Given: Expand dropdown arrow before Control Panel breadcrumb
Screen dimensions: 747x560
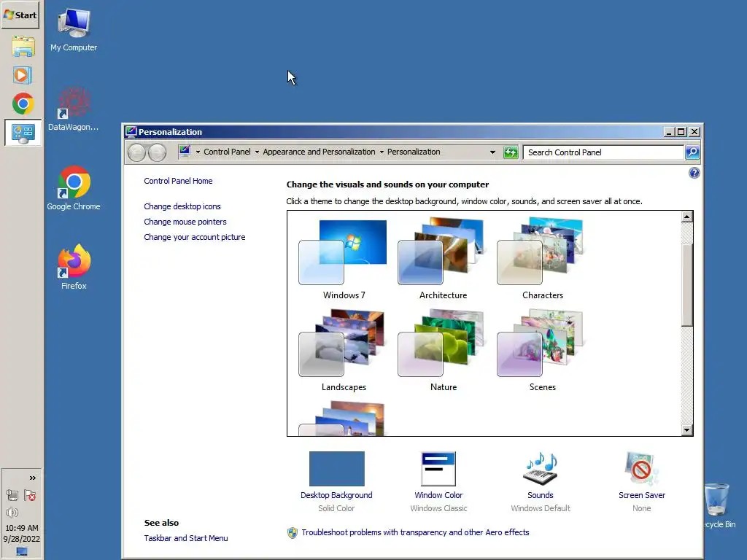Looking at the screenshot, I should 198,152.
